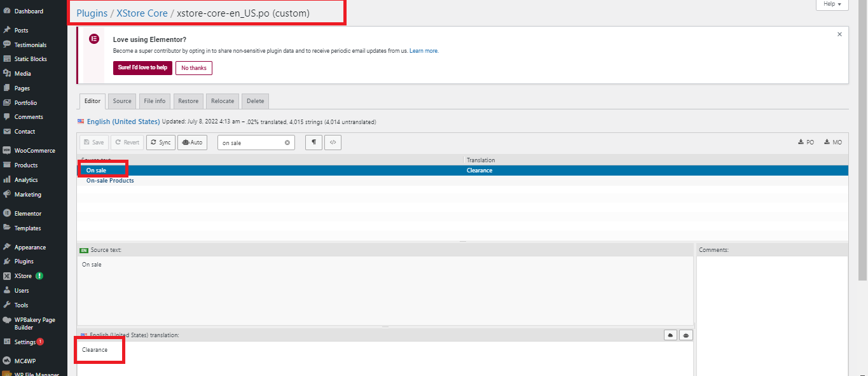This screenshot has width=868, height=376.
Task: Switch to the File info tab
Action: (x=155, y=101)
